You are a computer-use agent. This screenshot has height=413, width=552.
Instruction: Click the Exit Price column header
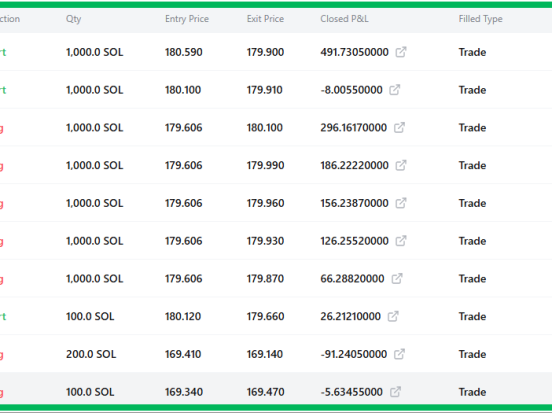click(x=265, y=19)
